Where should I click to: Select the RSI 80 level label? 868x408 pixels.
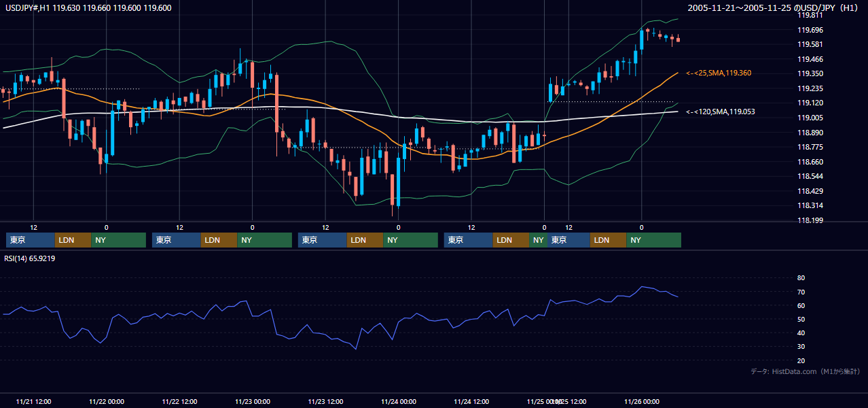[x=801, y=278]
